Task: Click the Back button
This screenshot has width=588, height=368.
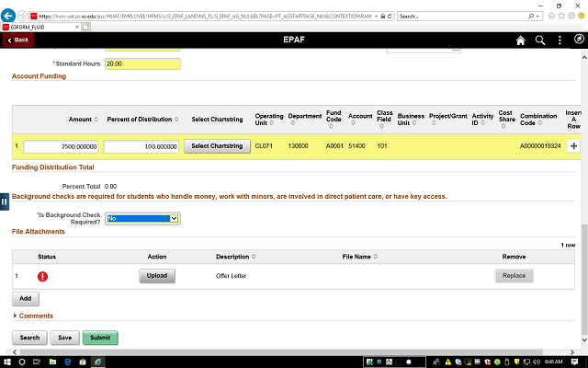Action: 18,40
